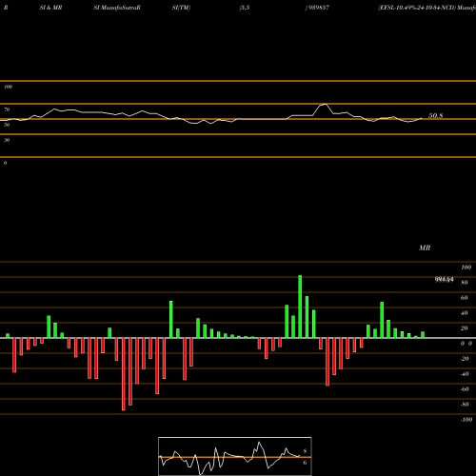
Task: Click the 30 label on the RSI axis
Action: [x=7, y=140]
